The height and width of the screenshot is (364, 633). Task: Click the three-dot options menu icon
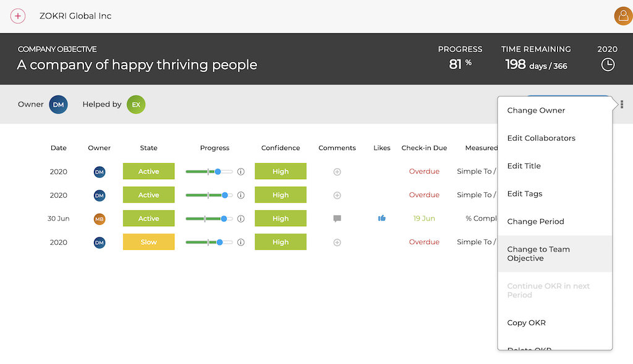(622, 104)
